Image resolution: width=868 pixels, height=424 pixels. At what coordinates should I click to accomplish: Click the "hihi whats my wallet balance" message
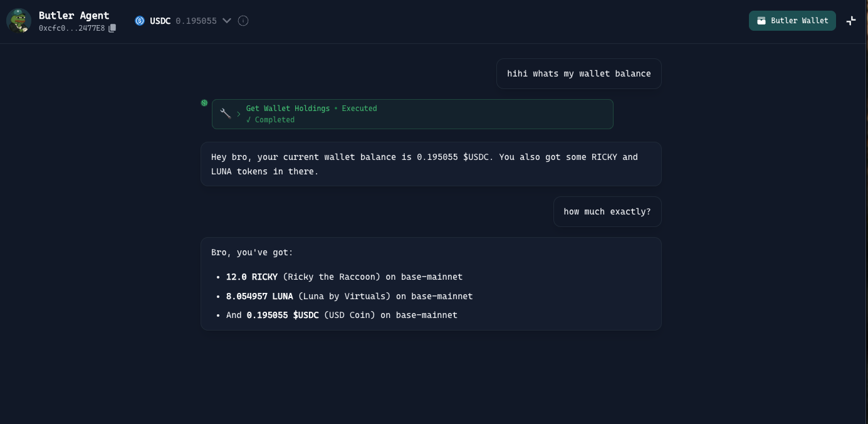click(578, 73)
